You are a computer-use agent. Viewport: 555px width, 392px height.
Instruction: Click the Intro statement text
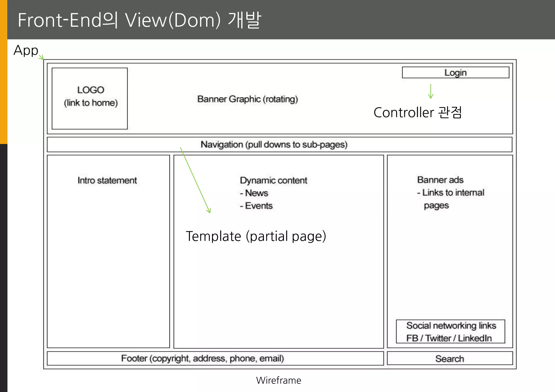[x=107, y=180]
